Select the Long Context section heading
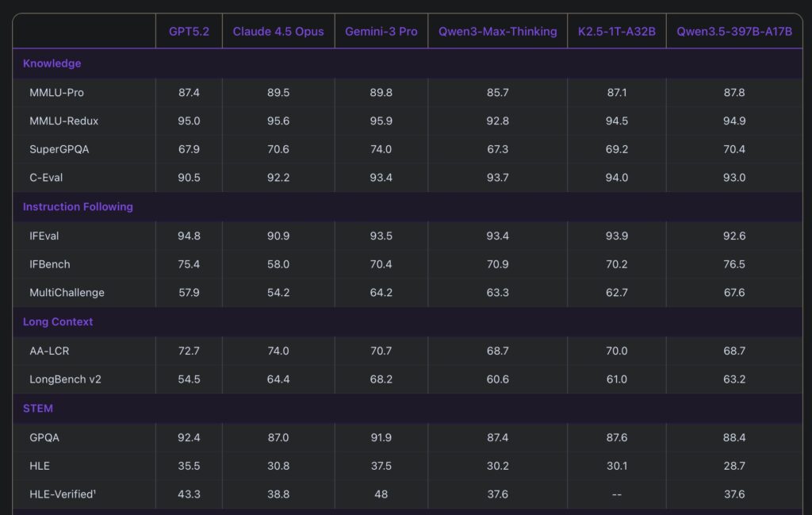Screen dimensions: 812x515 pos(58,322)
